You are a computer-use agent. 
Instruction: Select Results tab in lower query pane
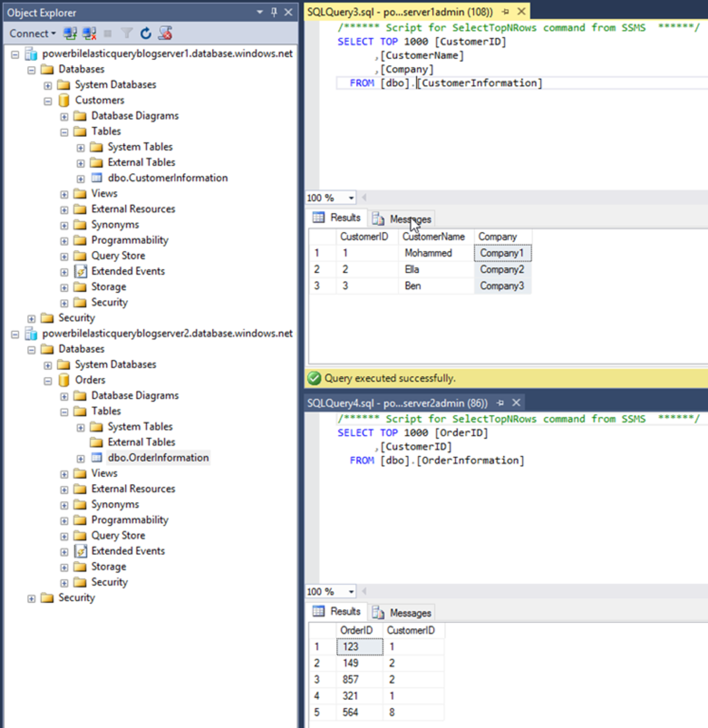point(337,612)
